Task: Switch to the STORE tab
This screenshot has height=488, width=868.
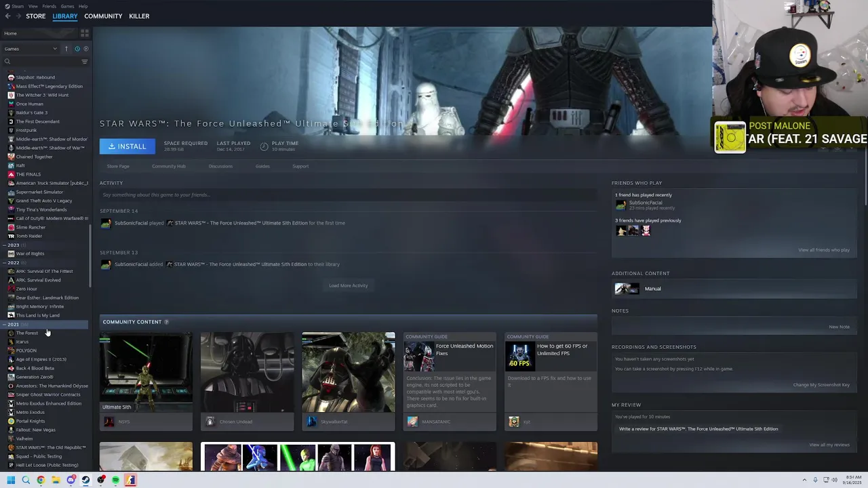Action: pos(35,16)
